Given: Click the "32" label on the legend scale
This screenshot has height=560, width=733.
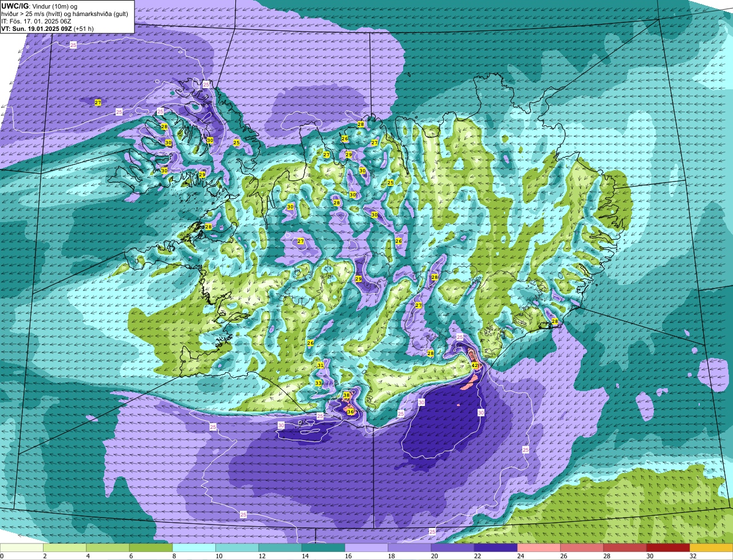Looking at the screenshot, I should pyautogui.click(x=693, y=556).
